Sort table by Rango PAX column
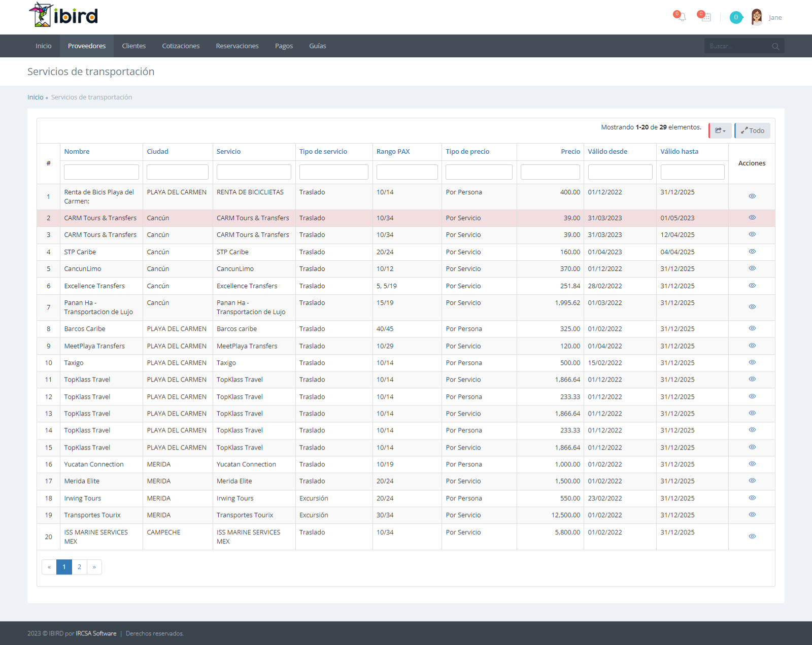The height and width of the screenshot is (645, 812). click(393, 151)
